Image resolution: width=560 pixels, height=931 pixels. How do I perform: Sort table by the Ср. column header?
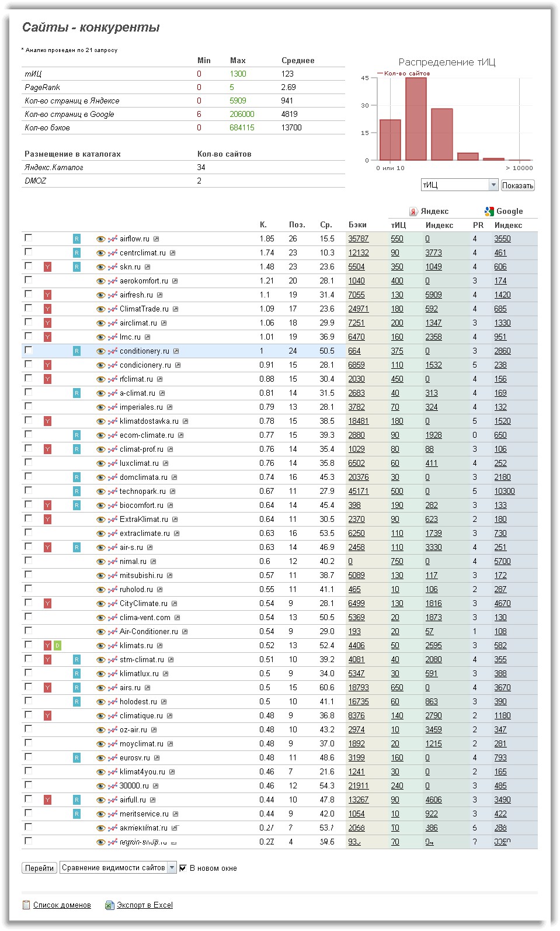pyautogui.click(x=326, y=225)
